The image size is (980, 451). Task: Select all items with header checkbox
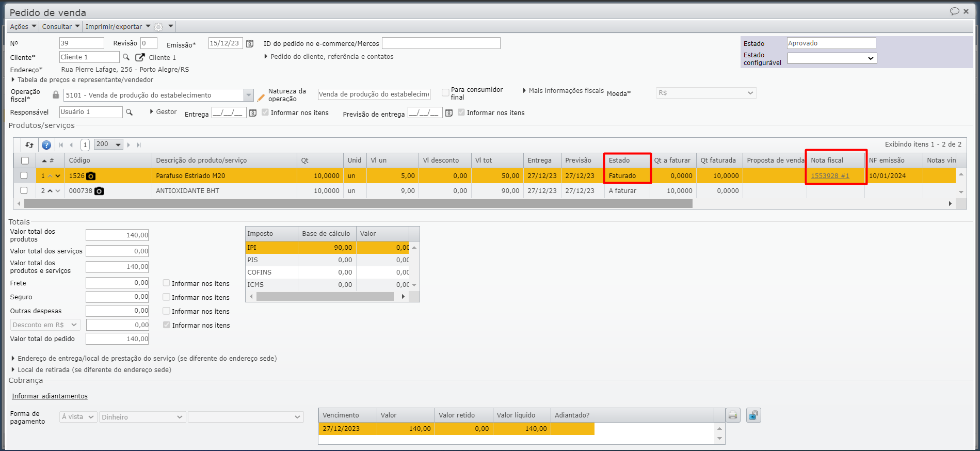[x=25, y=161]
